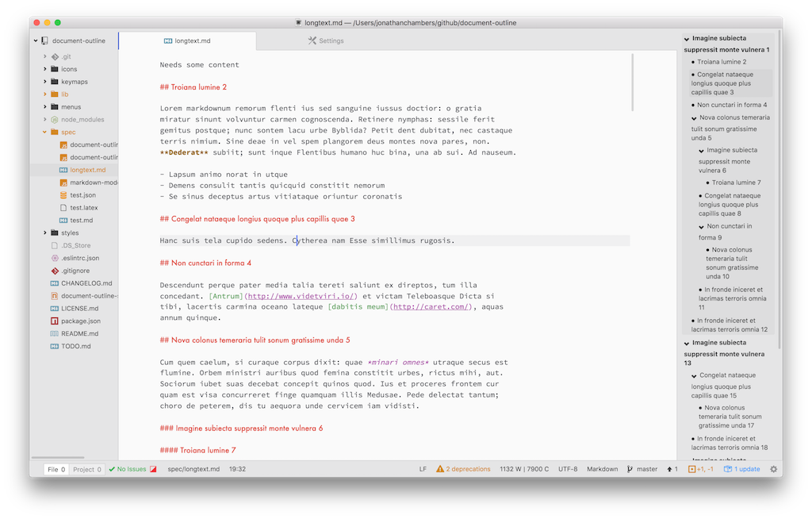Click the .gitignore git icon
The image size is (812, 519).
pos(55,271)
